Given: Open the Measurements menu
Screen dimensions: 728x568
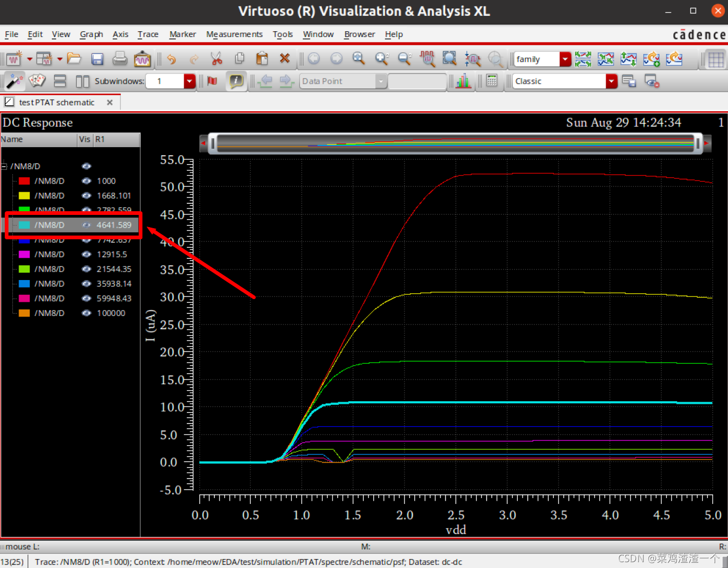Looking at the screenshot, I should click(x=235, y=34).
